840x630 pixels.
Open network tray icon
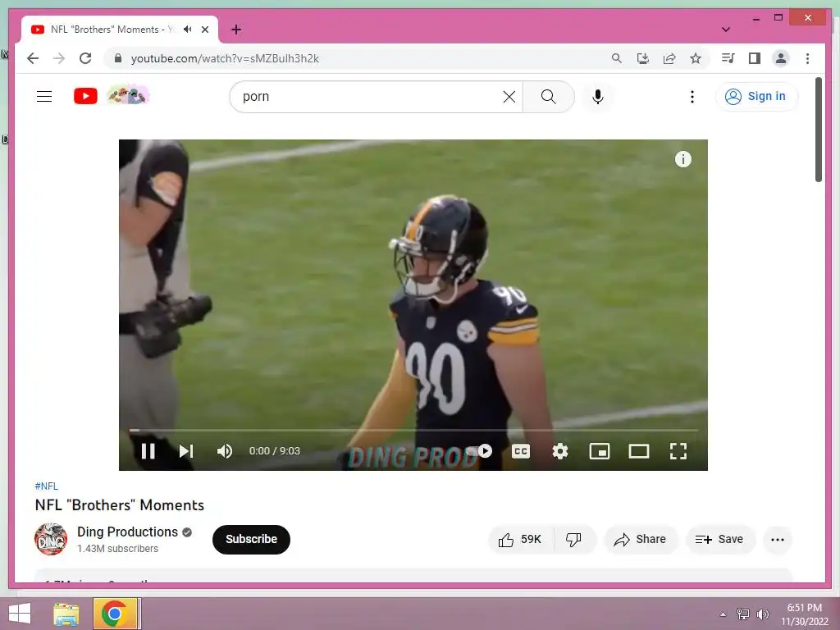pos(743,614)
